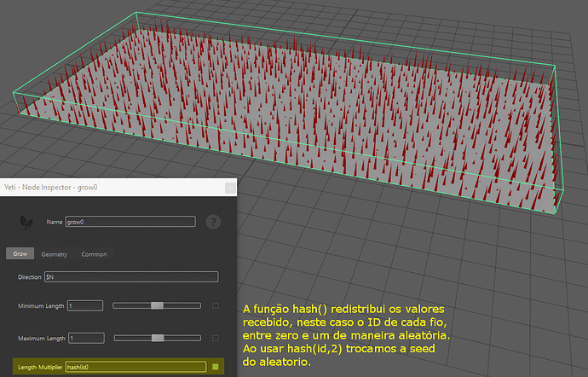Click the Minimum Length slider handle
Image resolution: width=588 pixels, height=377 pixels.
pyautogui.click(x=157, y=305)
